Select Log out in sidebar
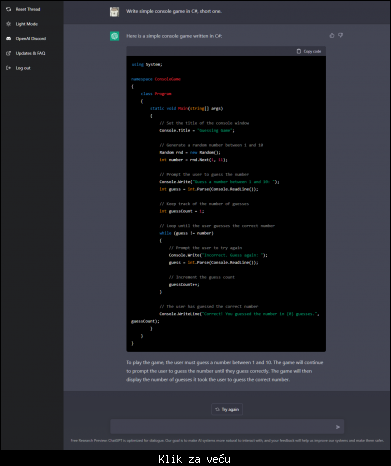This screenshot has height=466, width=391. [23, 68]
